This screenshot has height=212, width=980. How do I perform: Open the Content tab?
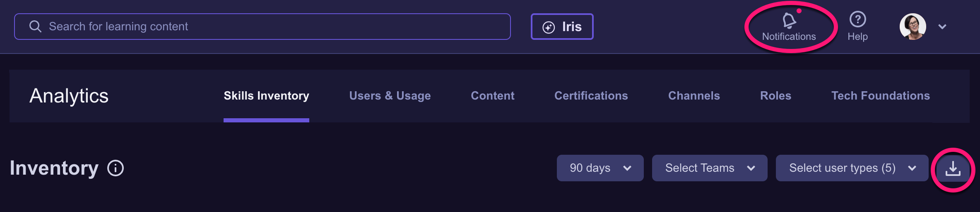point(492,96)
